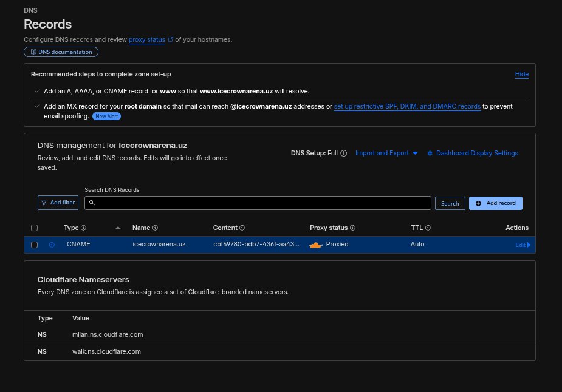Open the proxy status link
Viewport: 562px width, 392px height.
(147, 39)
